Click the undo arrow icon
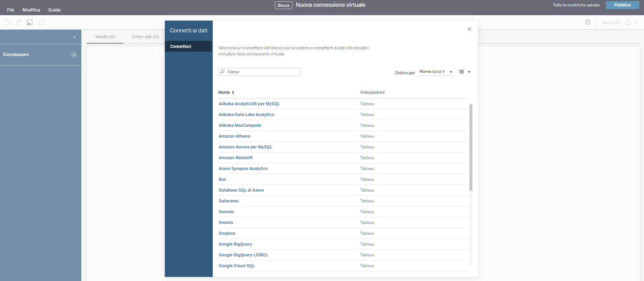 pyautogui.click(x=8, y=22)
